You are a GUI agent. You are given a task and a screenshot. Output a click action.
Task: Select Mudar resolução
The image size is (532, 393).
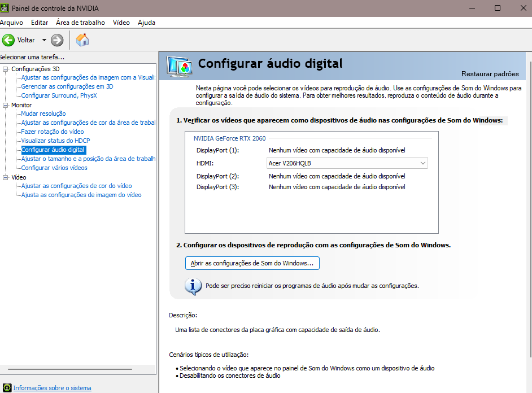[x=43, y=113]
